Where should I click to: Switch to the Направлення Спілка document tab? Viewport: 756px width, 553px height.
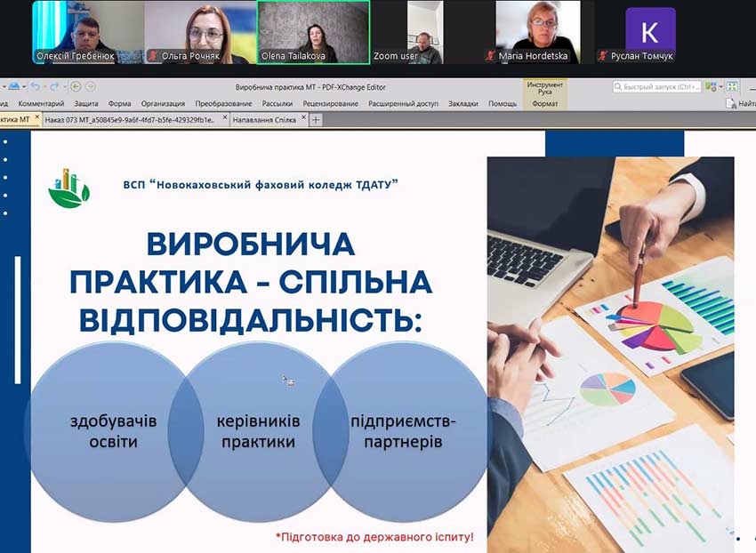(x=264, y=120)
